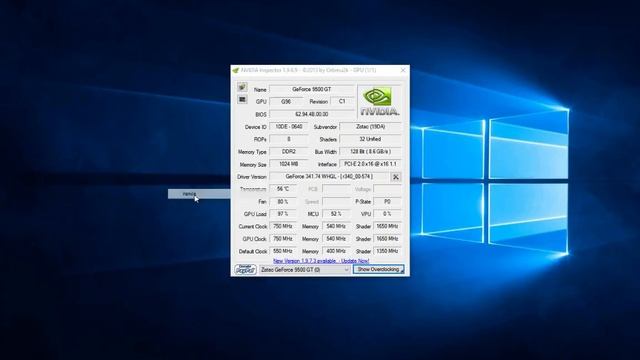Open the new version update link
The height and width of the screenshot is (360, 640).
[321, 260]
